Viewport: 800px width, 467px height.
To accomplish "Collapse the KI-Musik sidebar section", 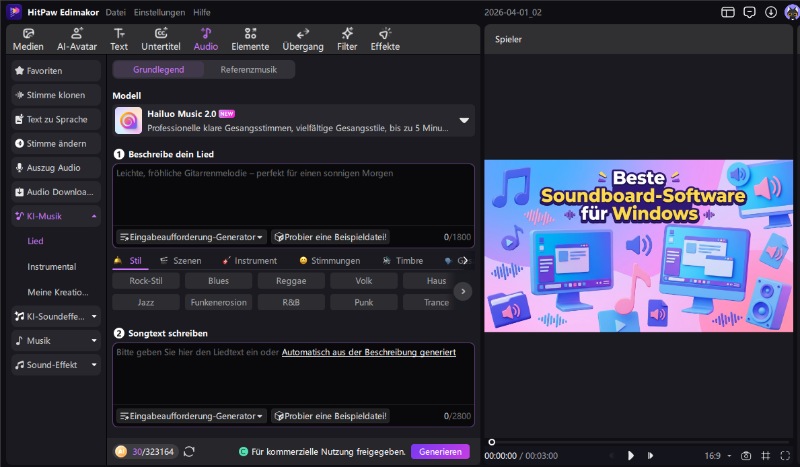I will click(94, 216).
